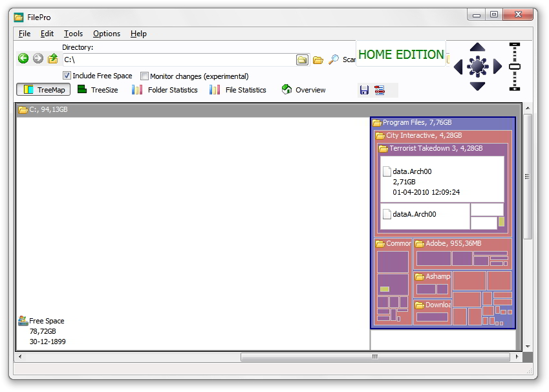549x392 pixels.
Task: Open the Help menu
Action: click(x=138, y=34)
